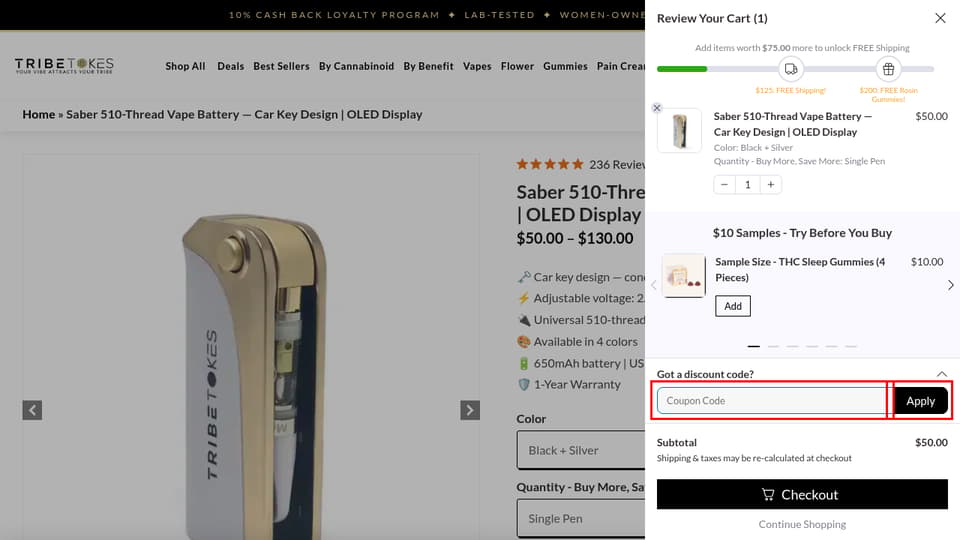The height and width of the screenshot is (540, 960).
Task: Click the Saber battery cart thumbnail
Action: pos(679,130)
